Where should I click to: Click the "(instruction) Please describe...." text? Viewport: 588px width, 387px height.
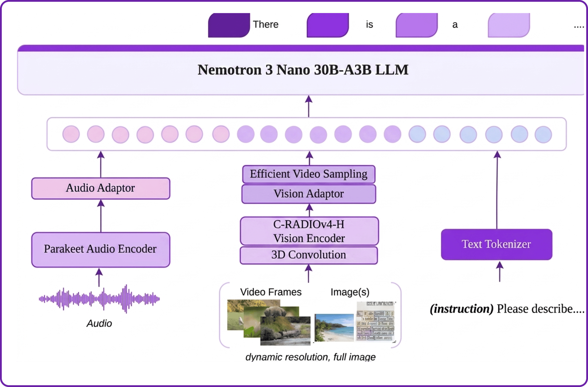click(507, 309)
